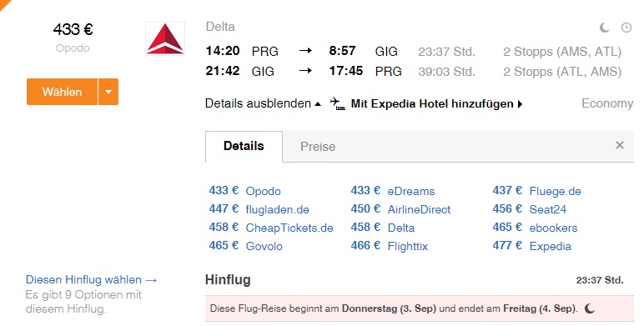Collapse details via Details ausblenden
This screenshot has width=644, height=326.
(263, 103)
